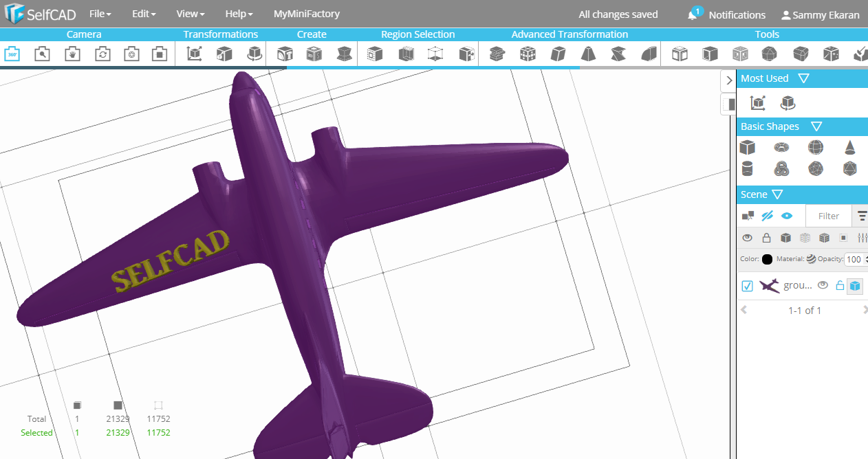
Task: Select the camera pan hand tool
Action: point(72,54)
